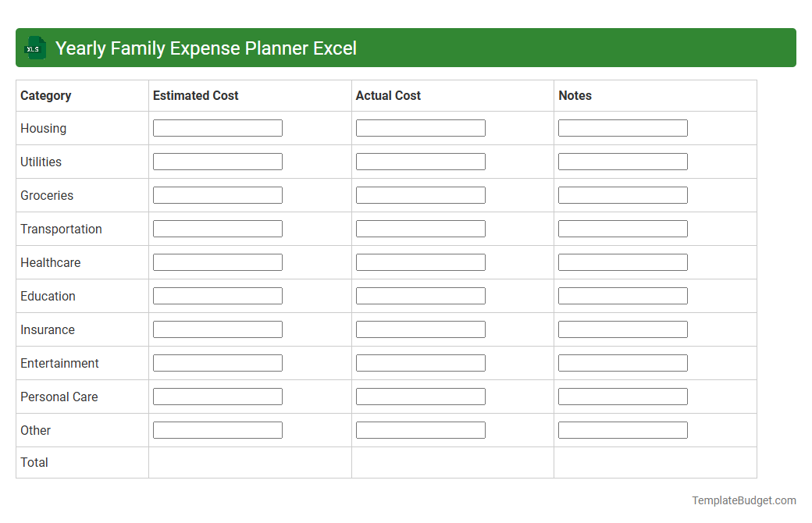Select the Category column header
The width and height of the screenshot is (812, 523).
(x=46, y=95)
